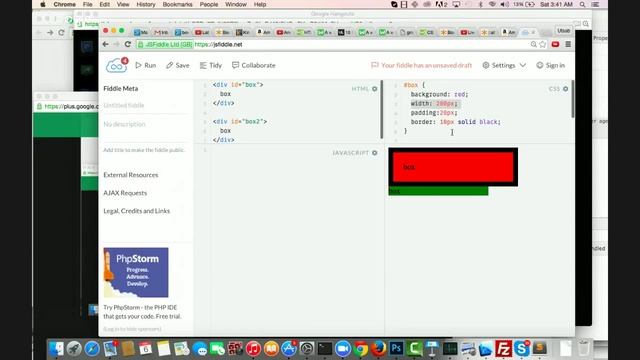The width and height of the screenshot is (640, 360).
Task: Click the CSS panel scrollbar
Action: (x=573, y=99)
